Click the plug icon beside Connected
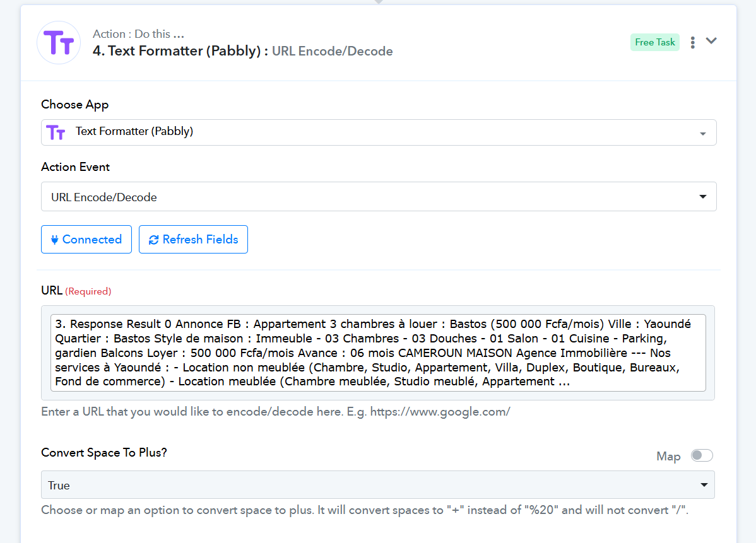 (x=54, y=240)
